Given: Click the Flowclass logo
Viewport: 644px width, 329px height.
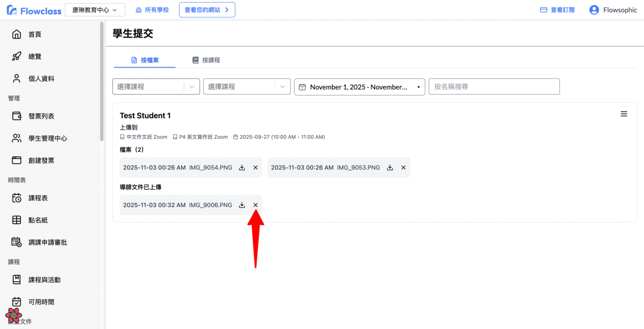Looking at the screenshot, I should (x=34, y=10).
